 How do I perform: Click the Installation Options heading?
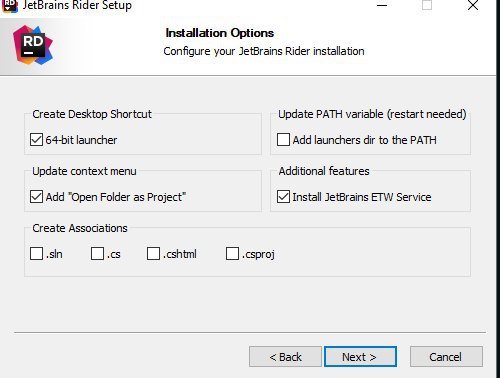[x=220, y=33]
